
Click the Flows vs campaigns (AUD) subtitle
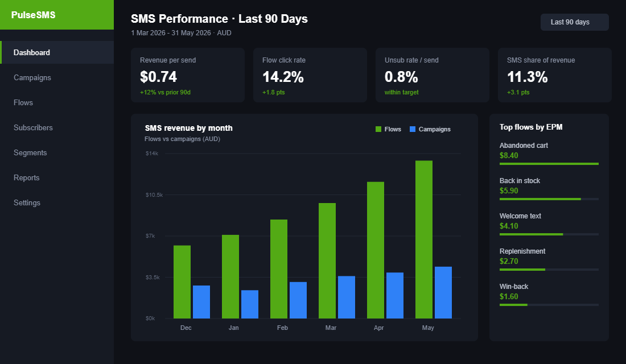click(183, 139)
